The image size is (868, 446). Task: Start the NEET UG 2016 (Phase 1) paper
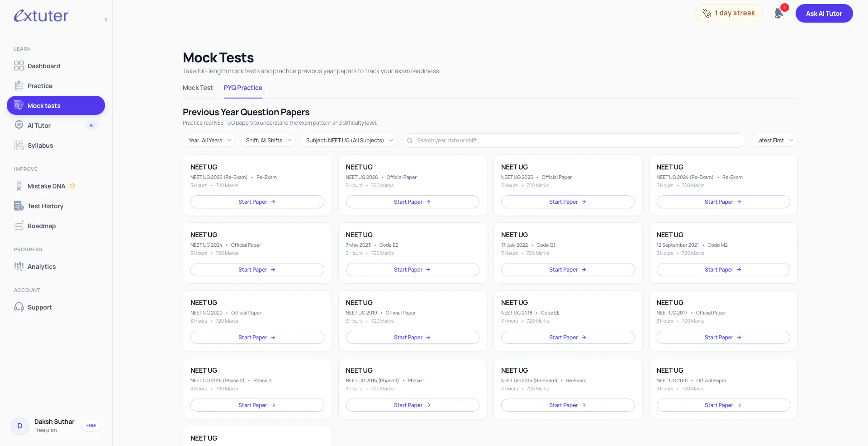pos(413,405)
